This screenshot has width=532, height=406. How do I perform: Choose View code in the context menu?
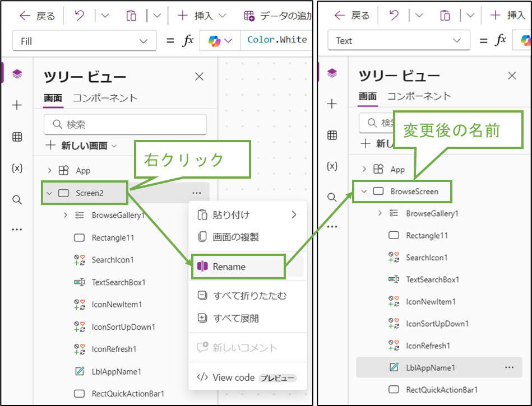pos(248,377)
